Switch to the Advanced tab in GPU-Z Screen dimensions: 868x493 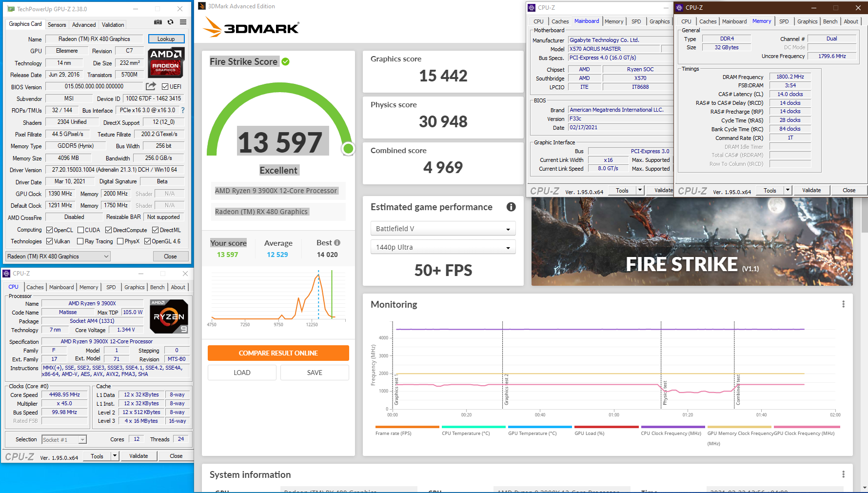[84, 25]
